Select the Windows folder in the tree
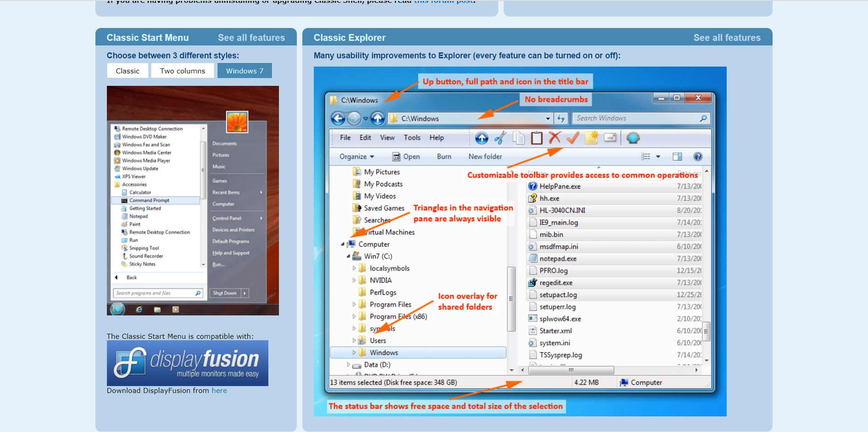The image size is (868, 432). point(418,353)
